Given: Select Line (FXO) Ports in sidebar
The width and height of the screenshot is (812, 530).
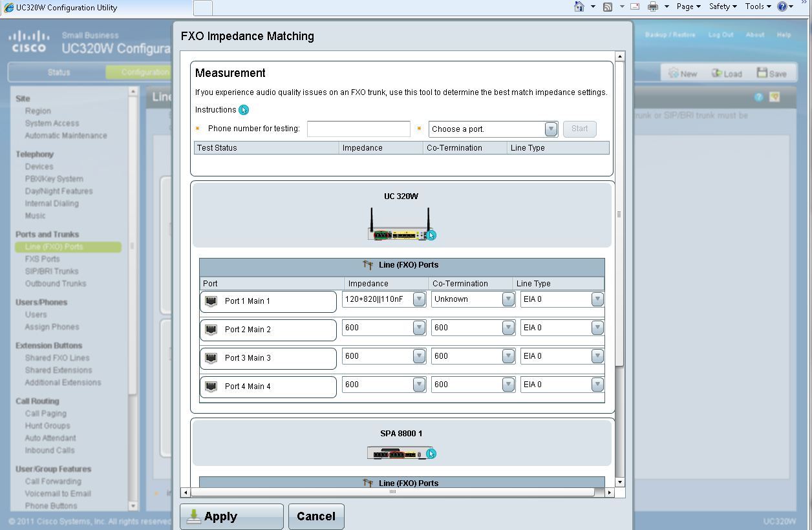Looking at the screenshot, I should pos(68,247).
